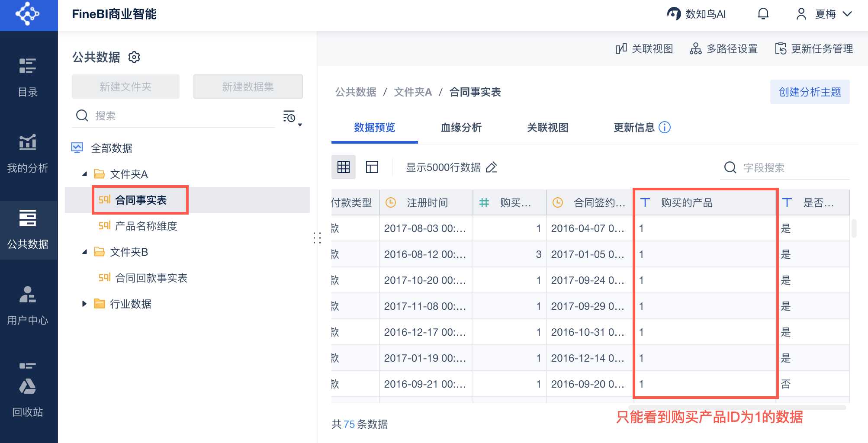The height and width of the screenshot is (443, 868).
Task: Collapse the 文件夹A folder
Action: [85, 174]
